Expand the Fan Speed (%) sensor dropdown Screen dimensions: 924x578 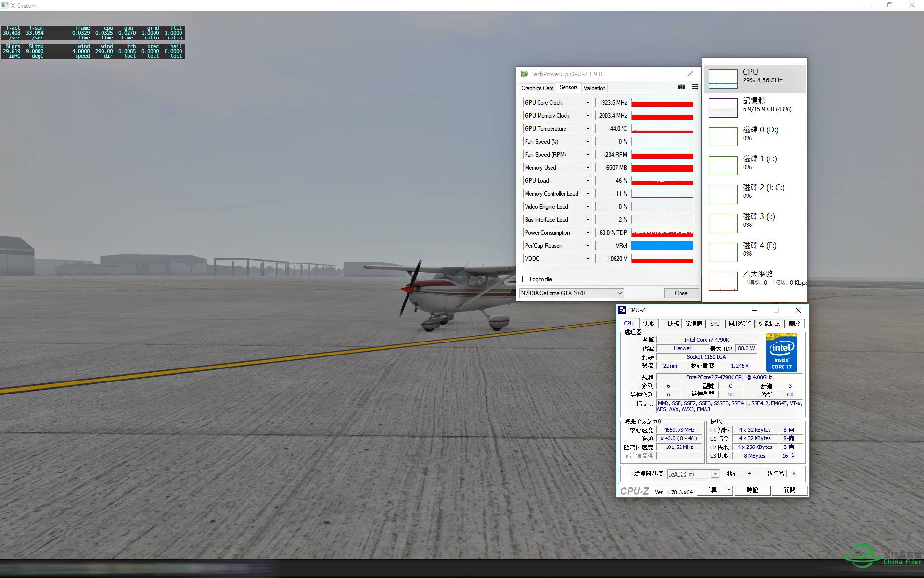click(588, 142)
